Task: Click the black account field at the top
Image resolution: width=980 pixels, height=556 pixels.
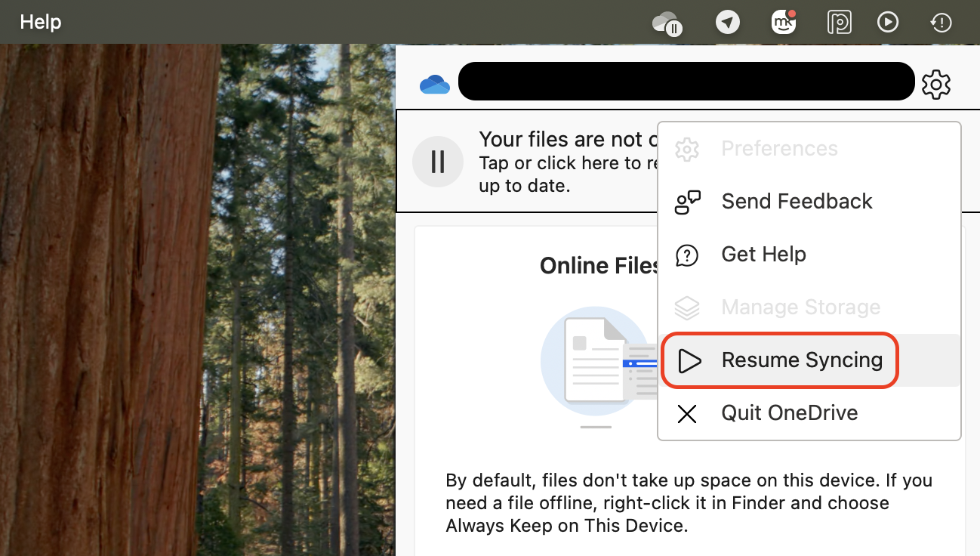Action: [686, 81]
